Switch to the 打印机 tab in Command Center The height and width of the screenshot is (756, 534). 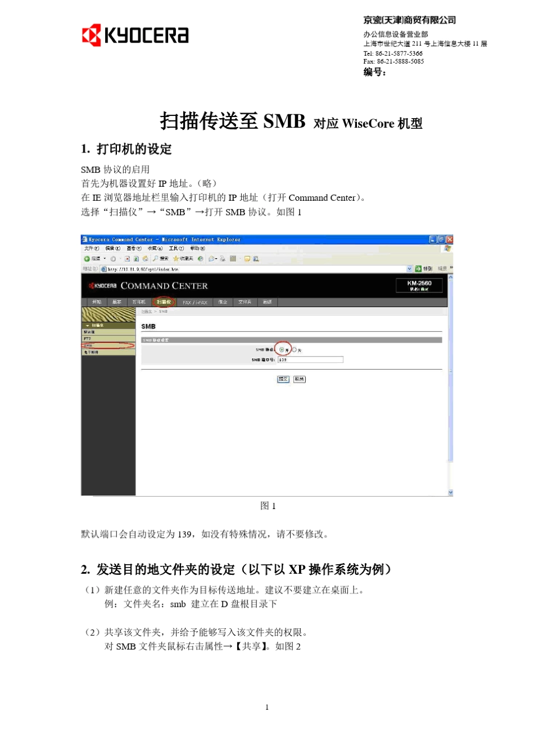[x=139, y=302]
